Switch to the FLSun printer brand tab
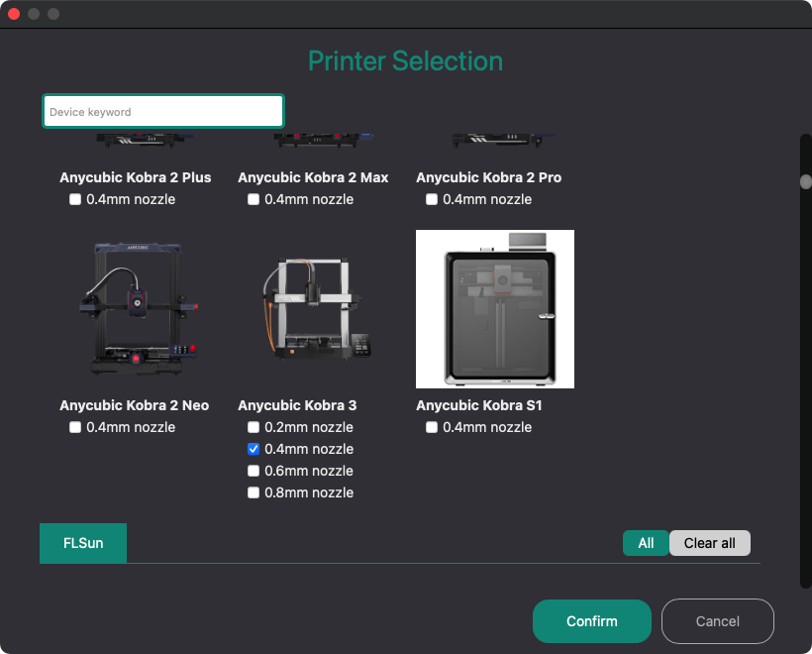812x654 pixels. click(x=82, y=543)
